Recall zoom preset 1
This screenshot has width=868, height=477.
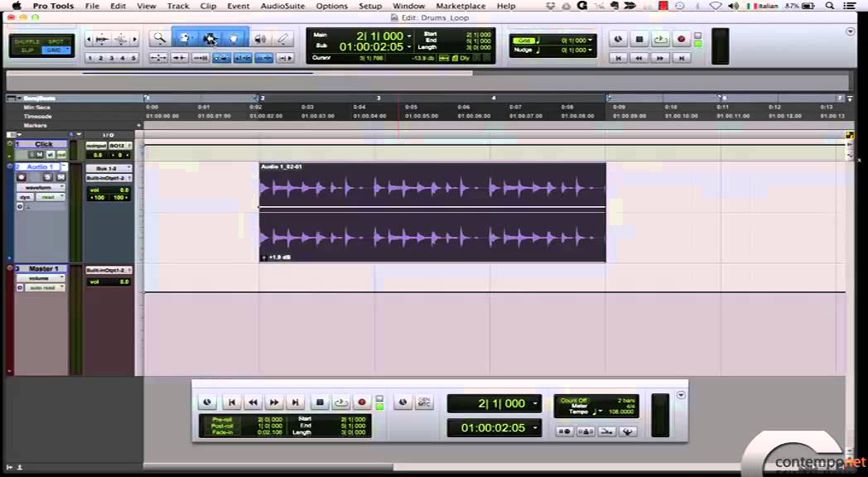pyautogui.click(x=90, y=57)
